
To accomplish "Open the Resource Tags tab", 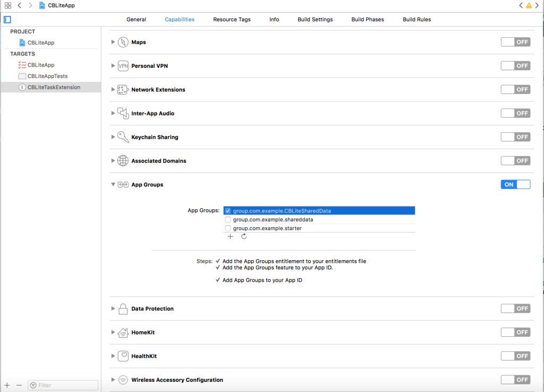I will click(232, 19).
